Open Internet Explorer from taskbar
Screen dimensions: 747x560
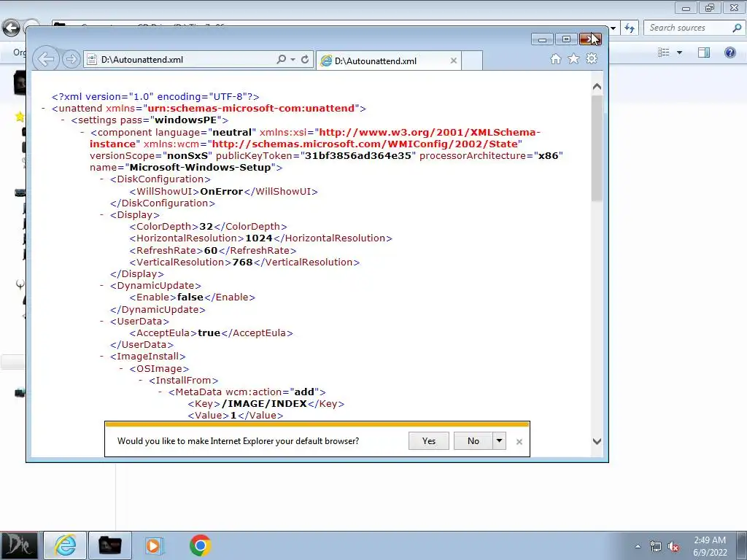click(65, 545)
